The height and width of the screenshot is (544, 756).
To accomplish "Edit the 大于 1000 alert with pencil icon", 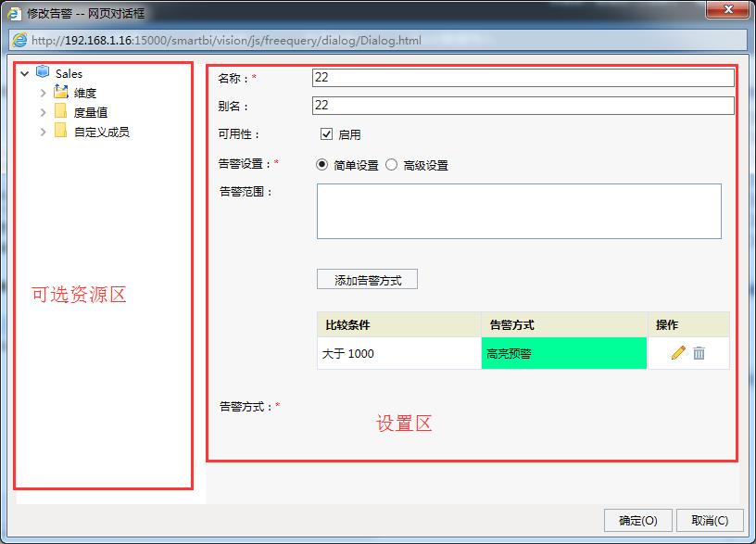I will pyautogui.click(x=678, y=353).
